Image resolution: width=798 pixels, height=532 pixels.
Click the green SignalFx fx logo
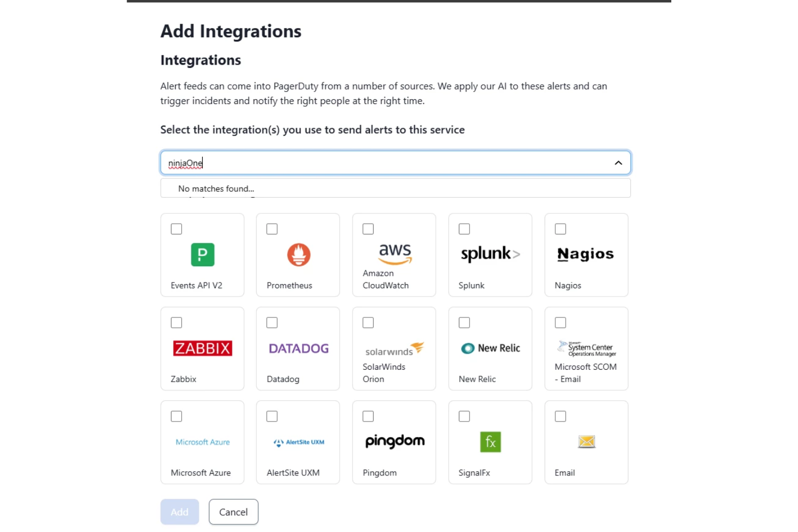[x=491, y=442]
